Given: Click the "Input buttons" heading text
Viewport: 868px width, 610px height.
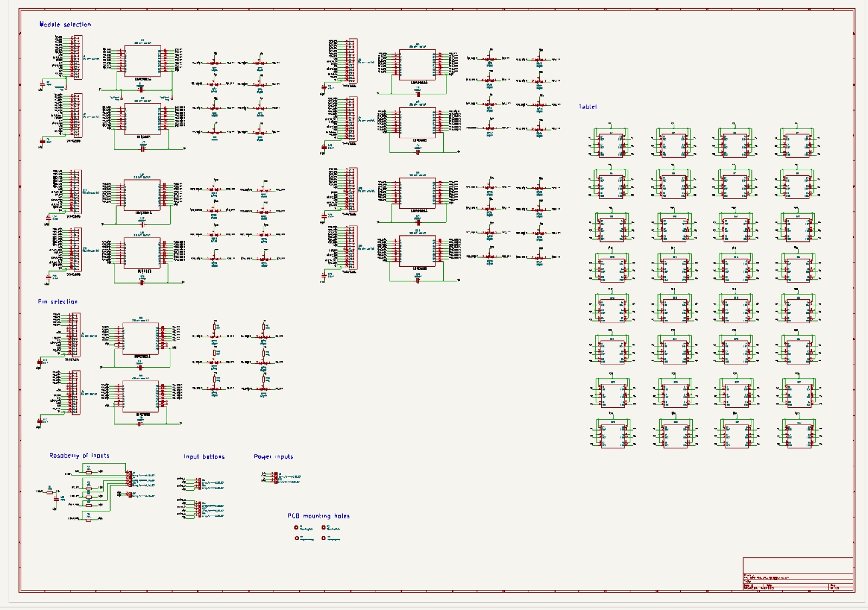Looking at the screenshot, I should coord(204,457).
